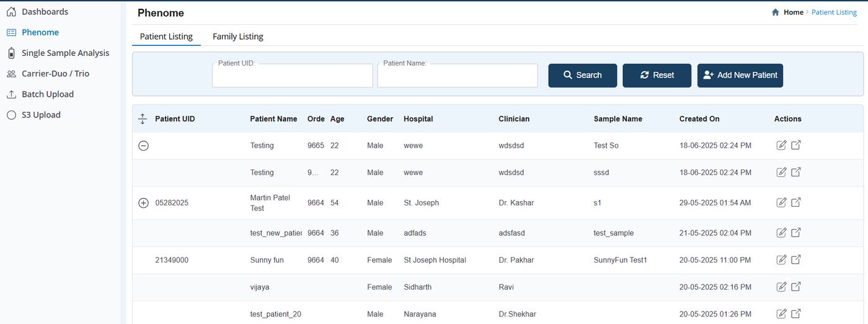Click the test_new_patient name cell
Screen dimensions: 868x324
[x=276, y=233]
